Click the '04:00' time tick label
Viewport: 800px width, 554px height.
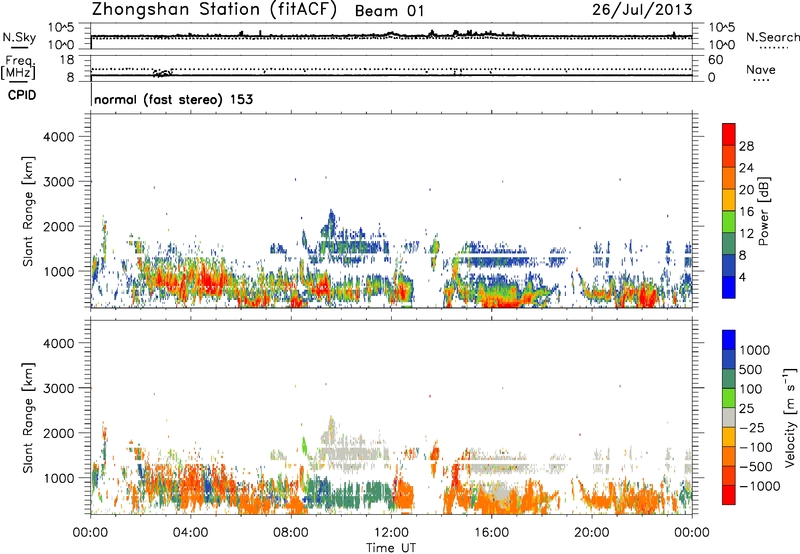[x=190, y=533]
